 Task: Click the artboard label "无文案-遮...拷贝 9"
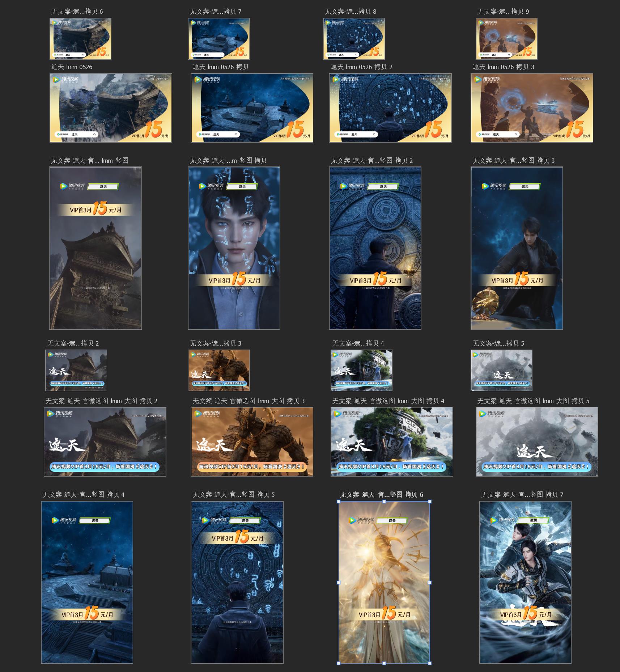(503, 12)
